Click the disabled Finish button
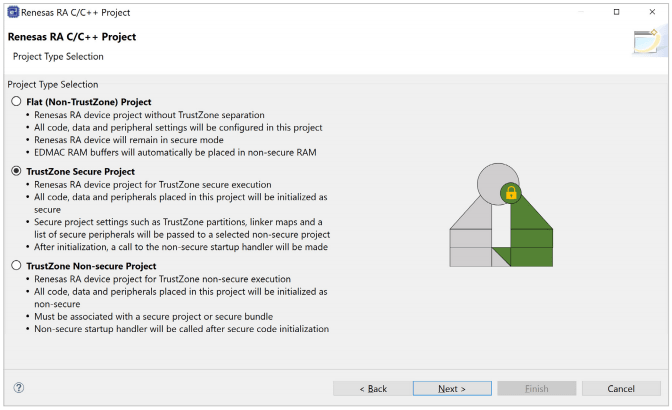672x410 pixels. point(537,389)
